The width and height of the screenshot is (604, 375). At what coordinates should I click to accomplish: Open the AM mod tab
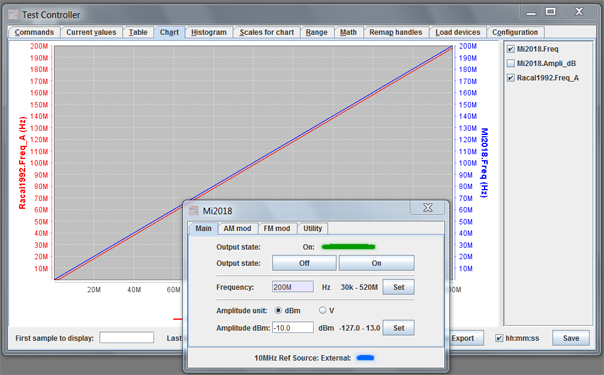(237, 228)
